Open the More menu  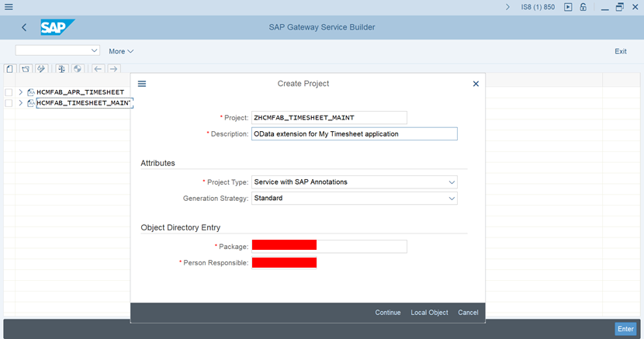click(x=121, y=51)
